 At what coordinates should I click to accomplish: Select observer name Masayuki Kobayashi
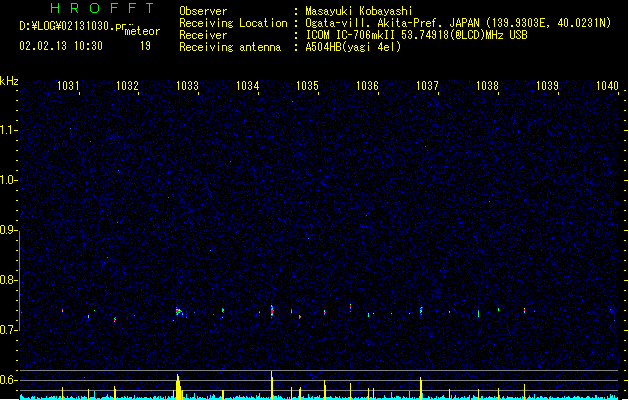click(x=359, y=11)
